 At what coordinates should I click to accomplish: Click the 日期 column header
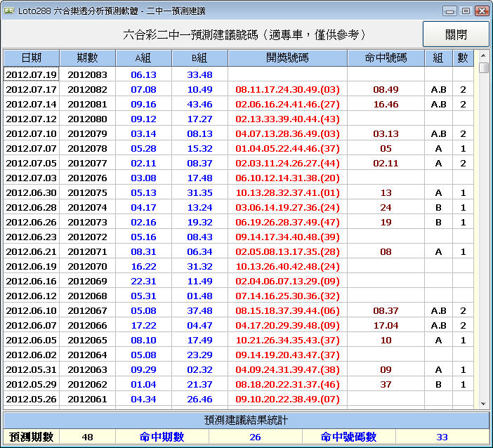[x=31, y=58]
